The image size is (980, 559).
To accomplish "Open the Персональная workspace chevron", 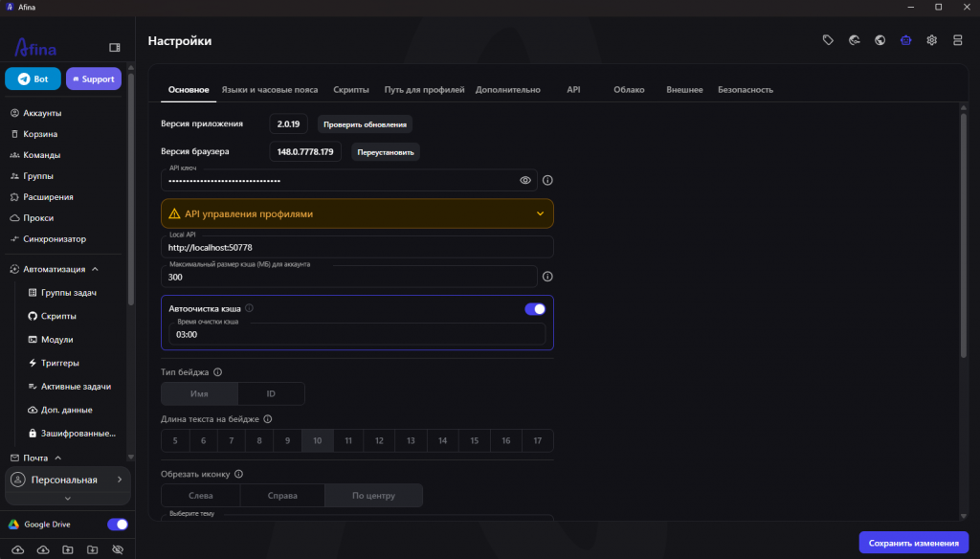I will point(120,480).
